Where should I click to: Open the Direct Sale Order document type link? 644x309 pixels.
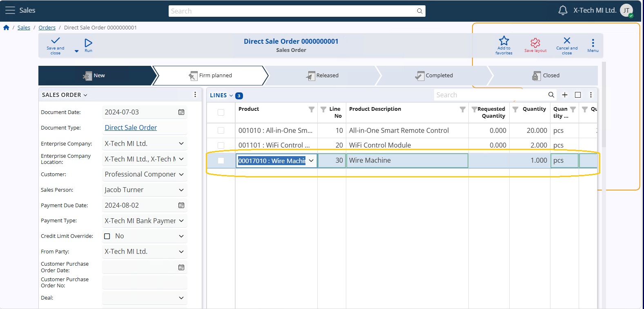click(x=131, y=128)
